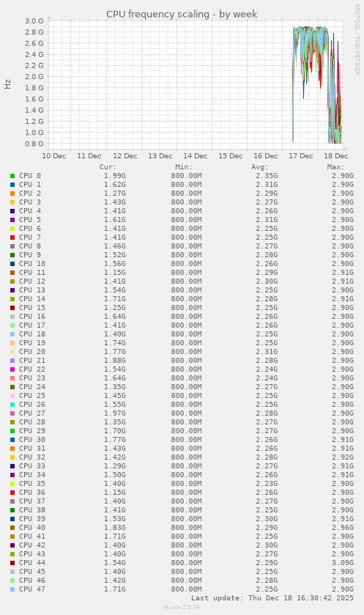Click the Last update timestamp text
Screen dimensions: 364x615
tap(272, 598)
